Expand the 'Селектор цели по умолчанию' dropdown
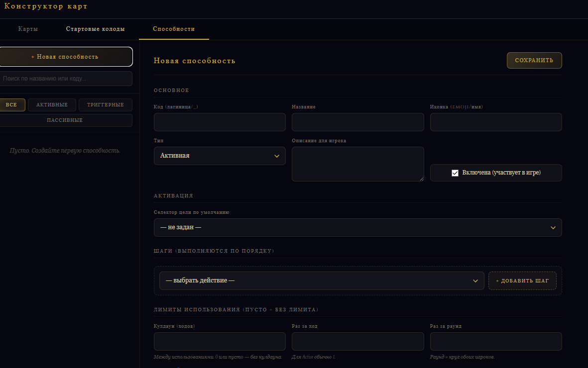Image resolution: width=588 pixels, height=368 pixels. 357,227
